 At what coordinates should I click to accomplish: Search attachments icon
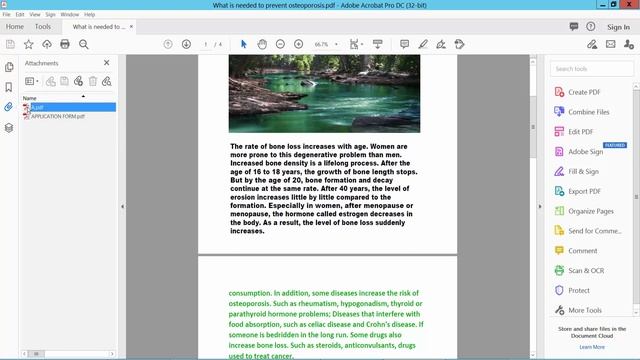107,81
